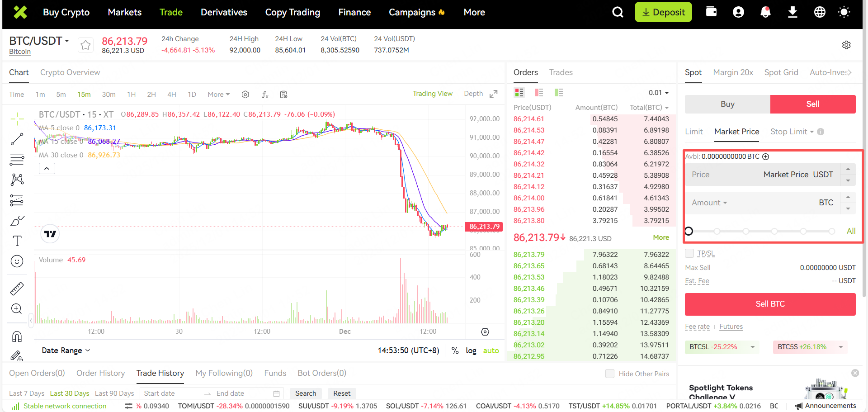
Task: Toggle log scale on chart
Action: pos(471,350)
